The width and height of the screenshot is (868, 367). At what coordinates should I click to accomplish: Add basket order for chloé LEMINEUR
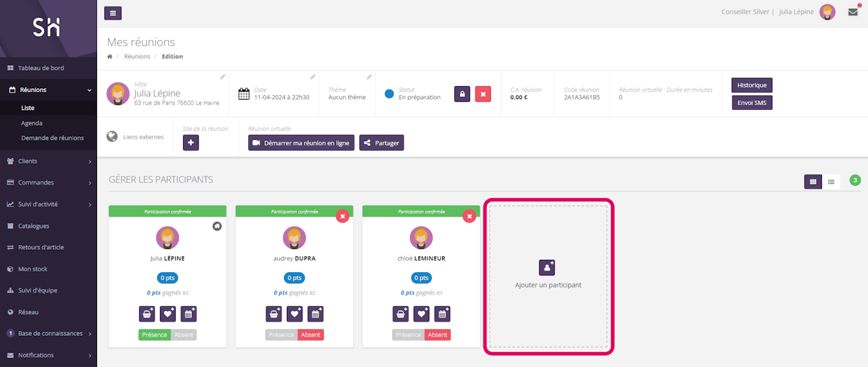401,314
